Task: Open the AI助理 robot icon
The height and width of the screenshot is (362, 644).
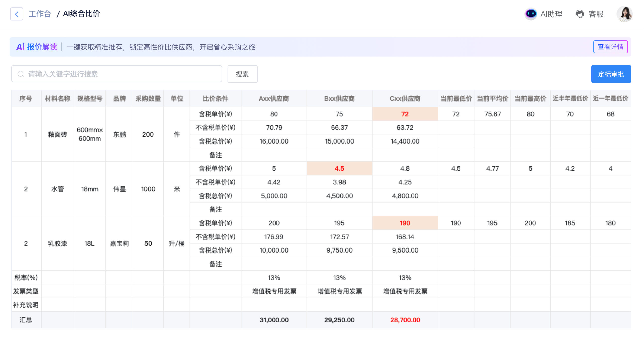Action: [531, 14]
